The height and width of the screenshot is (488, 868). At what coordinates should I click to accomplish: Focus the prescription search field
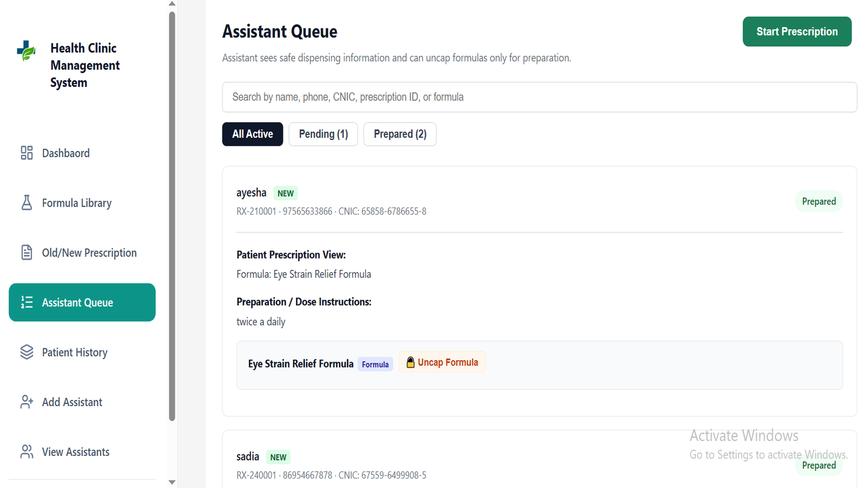pos(539,97)
